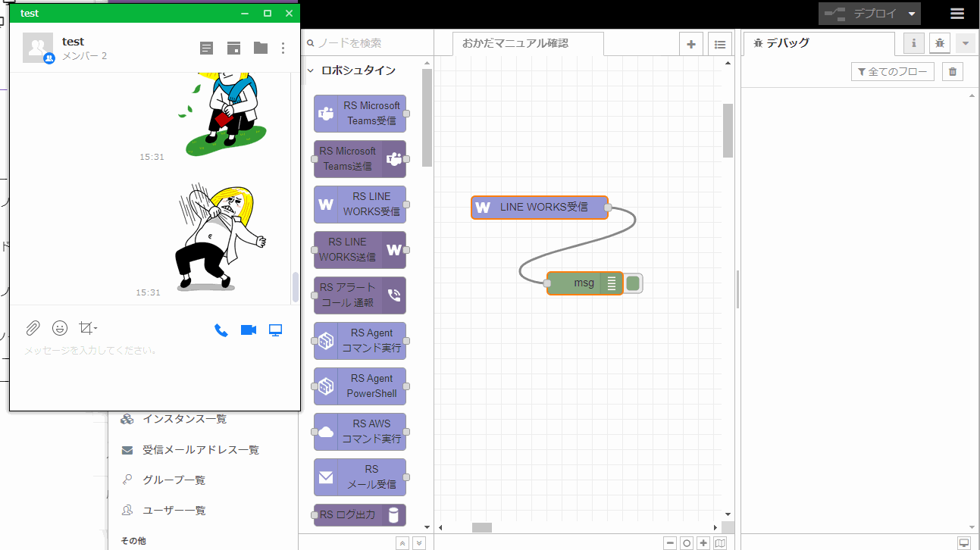
Task: Open ユーザー一覧 in left menu
Action: pyautogui.click(x=163, y=511)
